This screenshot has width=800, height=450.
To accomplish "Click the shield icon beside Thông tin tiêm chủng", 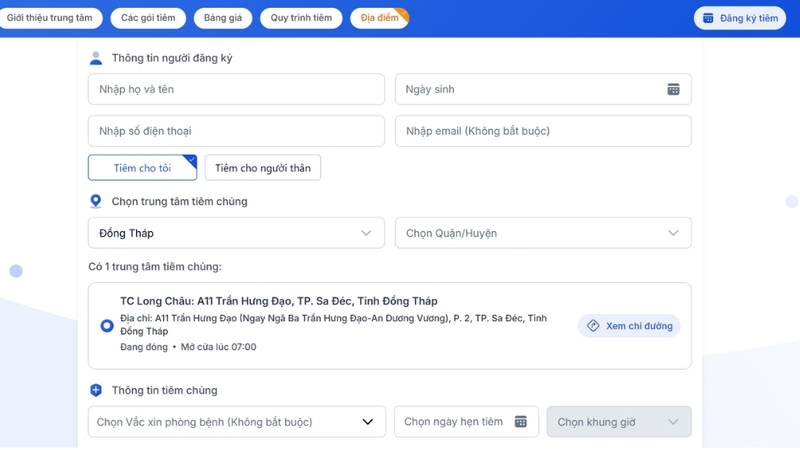I will tap(96, 390).
